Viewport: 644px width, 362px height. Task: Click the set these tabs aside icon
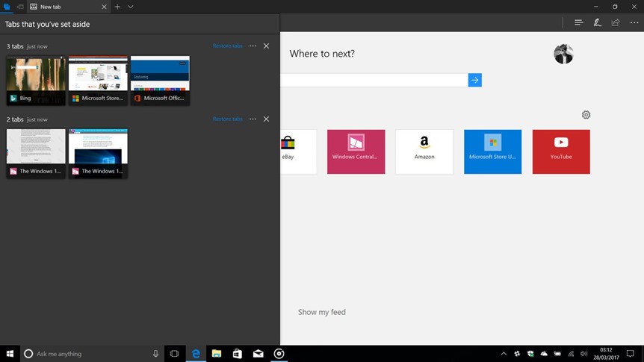tap(19, 7)
